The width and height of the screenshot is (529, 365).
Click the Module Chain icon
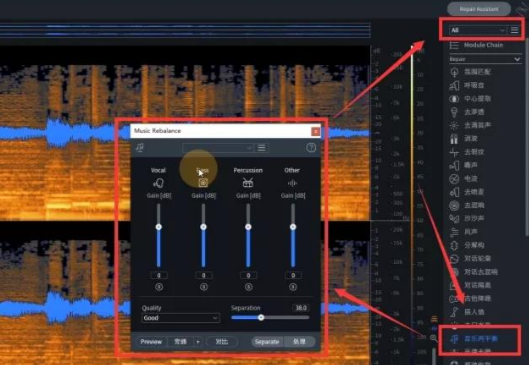click(x=454, y=45)
